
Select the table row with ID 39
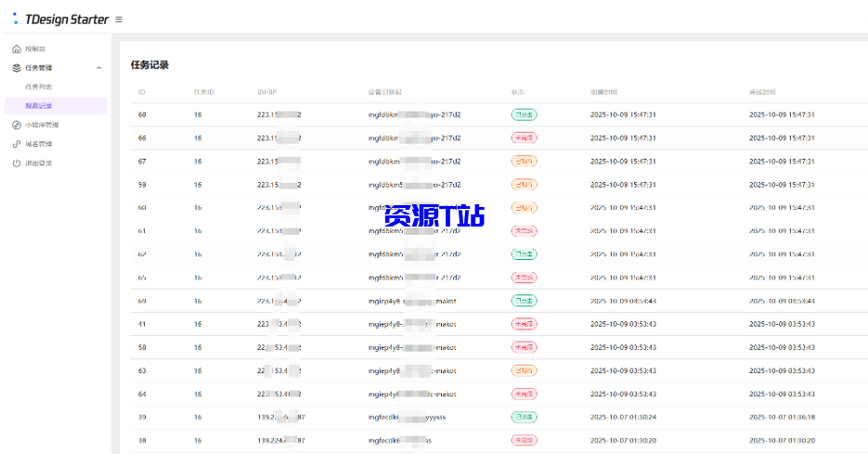coord(464,417)
